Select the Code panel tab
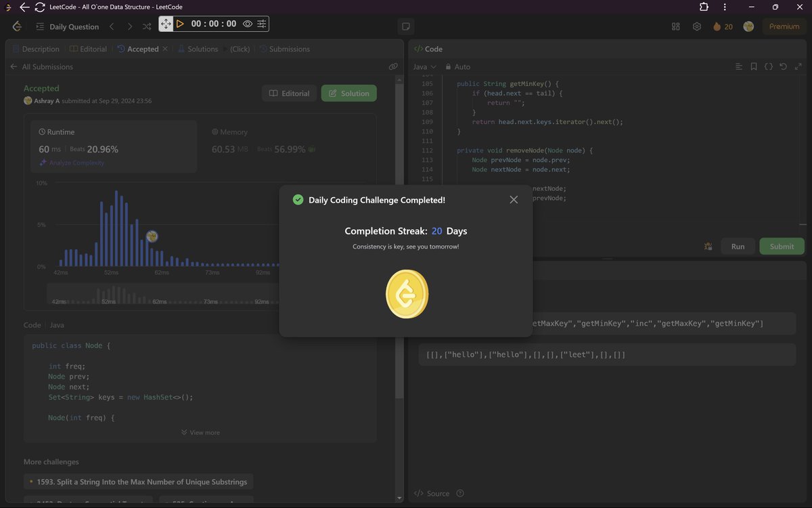The height and width of the screenshot is (508, 812). click(x=428, y=49)
